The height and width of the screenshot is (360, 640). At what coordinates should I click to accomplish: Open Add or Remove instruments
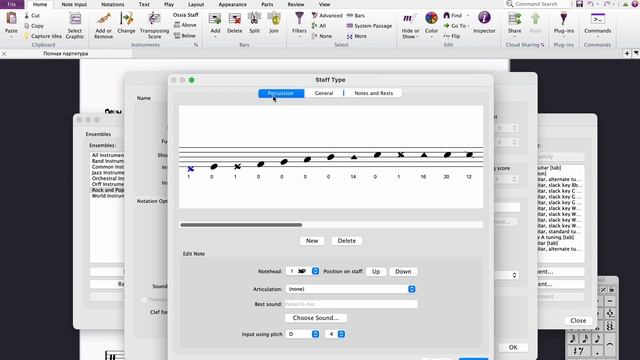pyautogui.click(x=103, y=19)
